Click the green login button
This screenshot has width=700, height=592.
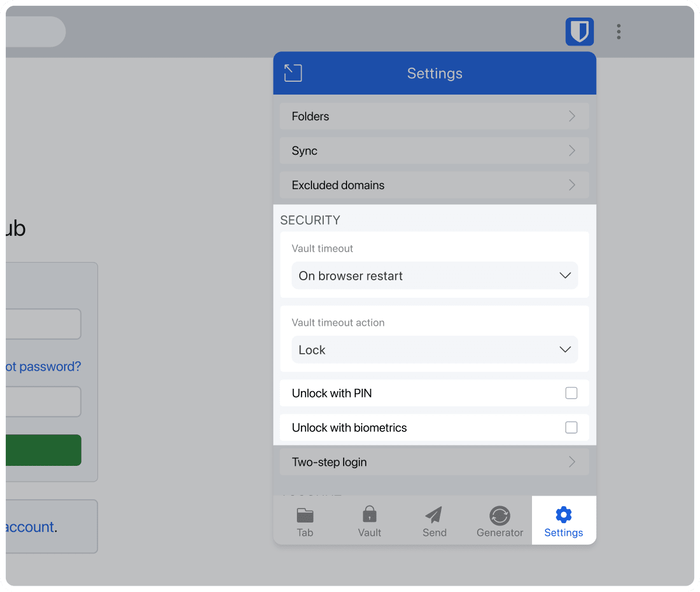click(41, 450)
